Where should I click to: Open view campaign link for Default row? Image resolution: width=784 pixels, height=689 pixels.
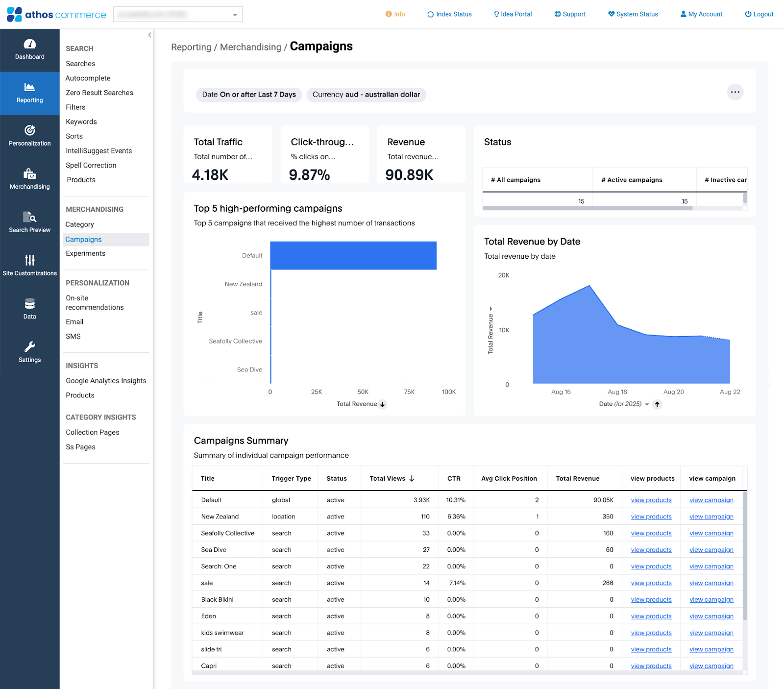click(x=711, y=500)
